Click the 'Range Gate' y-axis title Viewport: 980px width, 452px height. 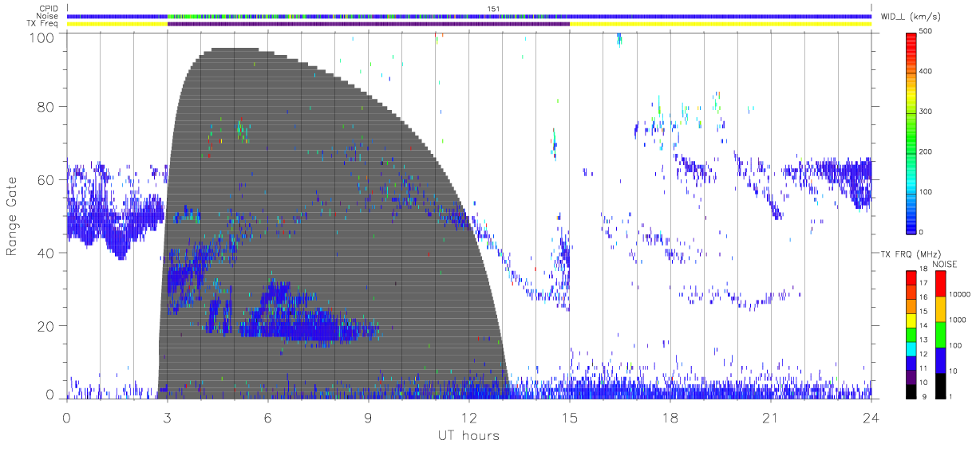12,216
